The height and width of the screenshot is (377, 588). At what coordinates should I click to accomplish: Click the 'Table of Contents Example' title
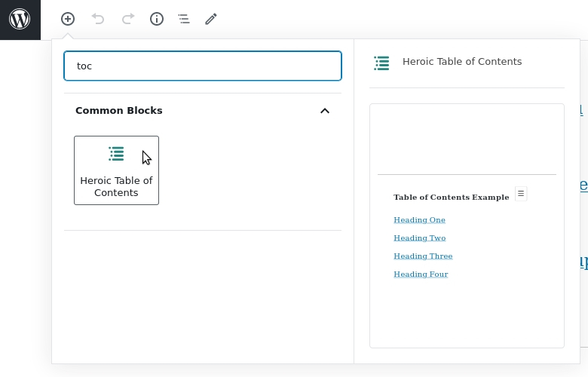tap(451, 198)
